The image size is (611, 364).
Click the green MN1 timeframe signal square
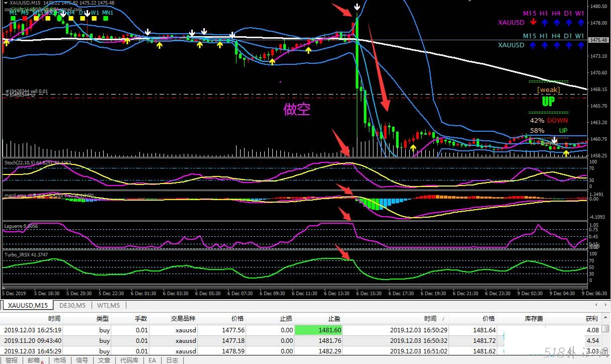106,18
